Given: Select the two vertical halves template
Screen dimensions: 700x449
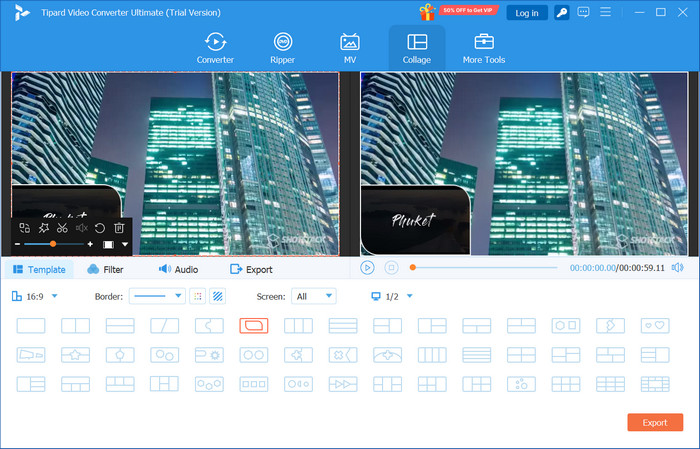Looking at the screenshot, I should point(75,326).
